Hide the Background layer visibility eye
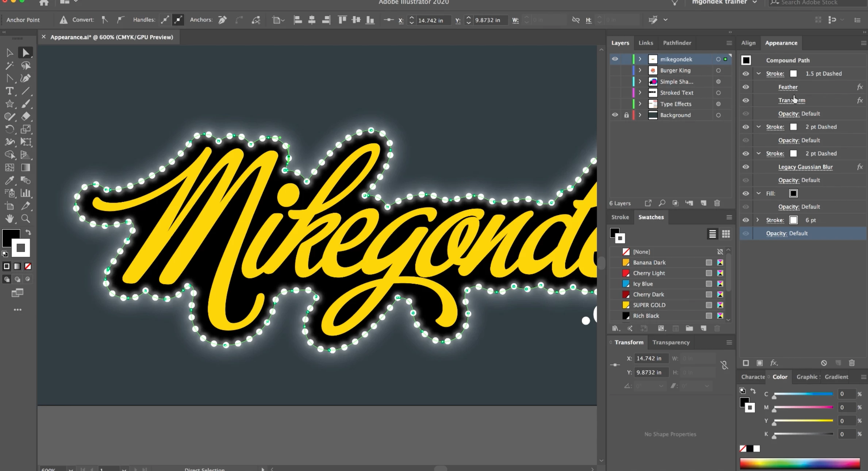The height and width of the screenshot is (471, 868). click(615, 115)
